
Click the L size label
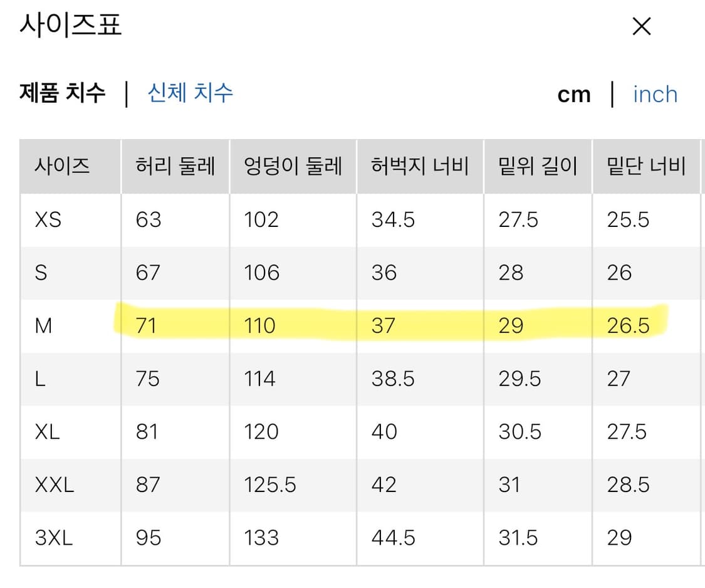tap(40, 379)
